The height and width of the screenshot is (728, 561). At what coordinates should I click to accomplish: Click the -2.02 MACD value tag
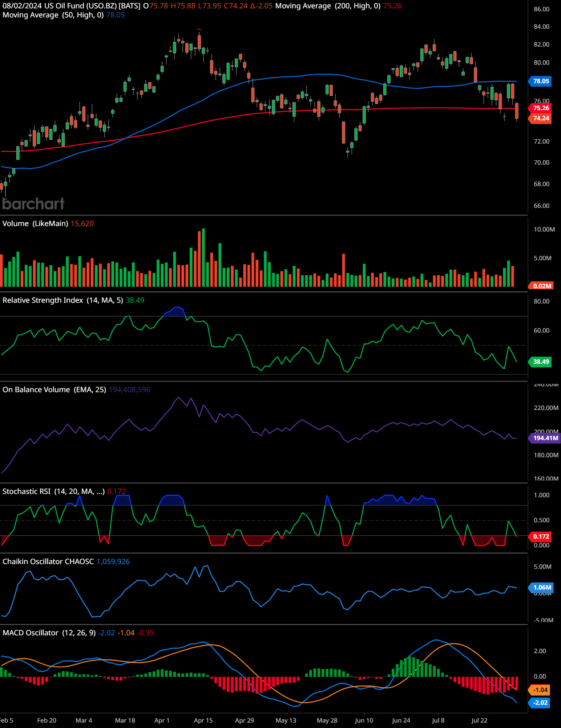(540, 703)
